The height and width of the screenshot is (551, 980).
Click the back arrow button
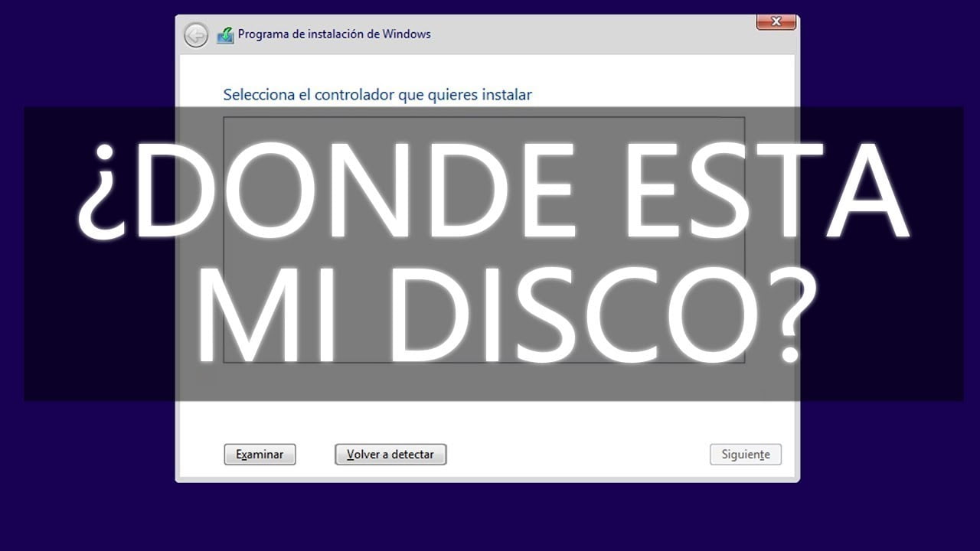196,35
